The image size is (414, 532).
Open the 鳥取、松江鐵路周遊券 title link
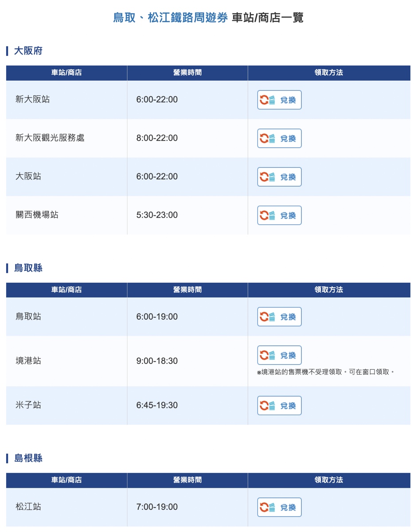(x=170, y=18)
